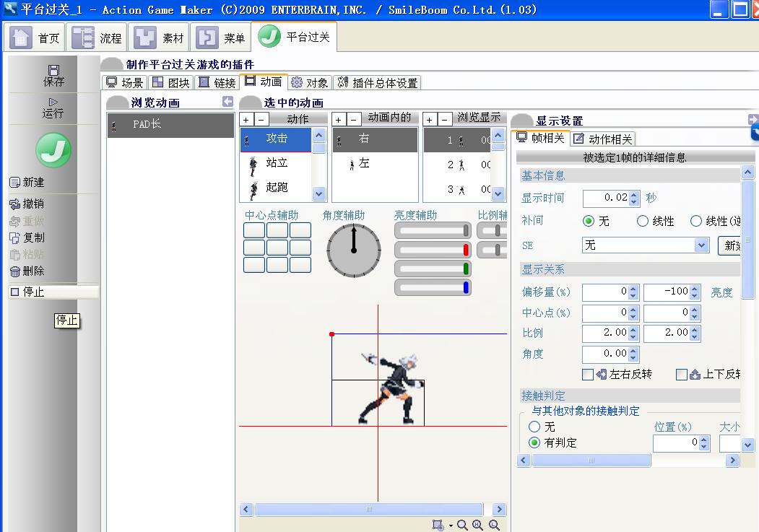759x532 pixels.
Task: Click the bottom-right 中心点辅助 grid cell
Action: [x=300, y=265]
